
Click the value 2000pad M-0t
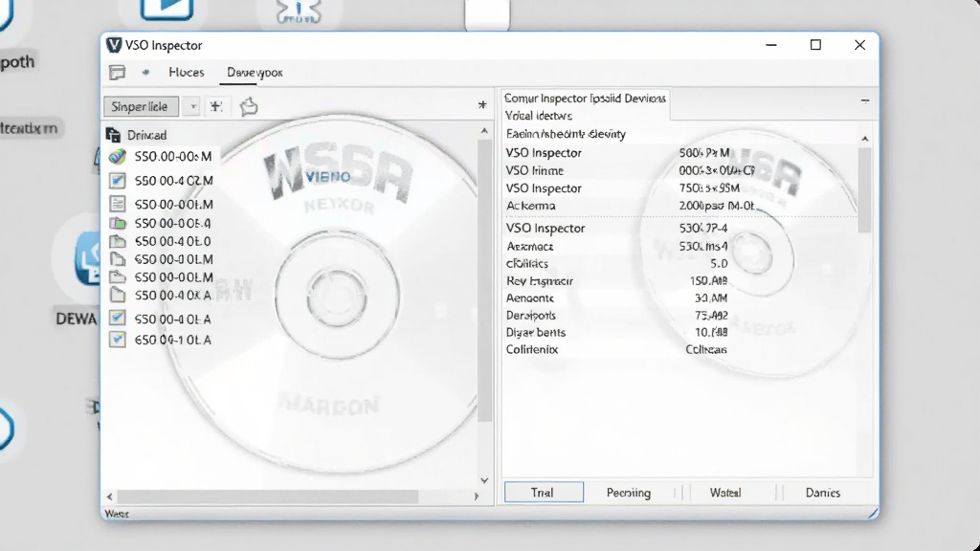[717, 206]
